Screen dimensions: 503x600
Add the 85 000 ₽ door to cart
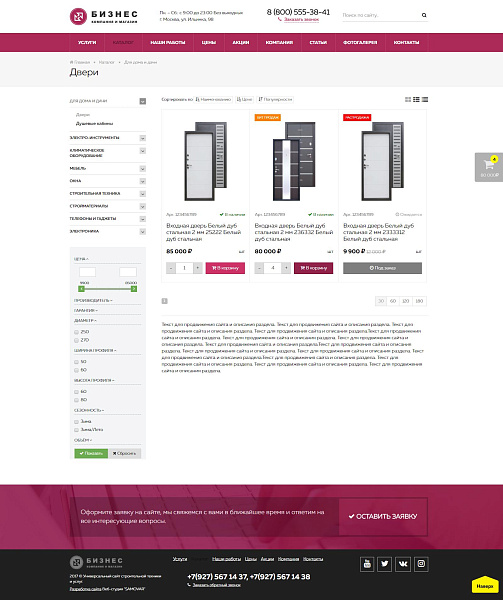pyautogui.click(x=225, y=268)
